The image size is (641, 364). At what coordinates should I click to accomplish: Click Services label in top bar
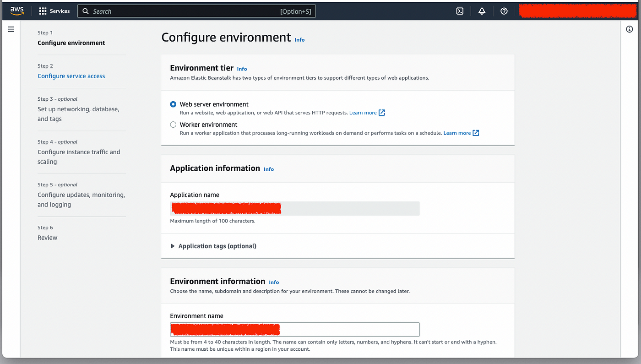tap(60, 11)
